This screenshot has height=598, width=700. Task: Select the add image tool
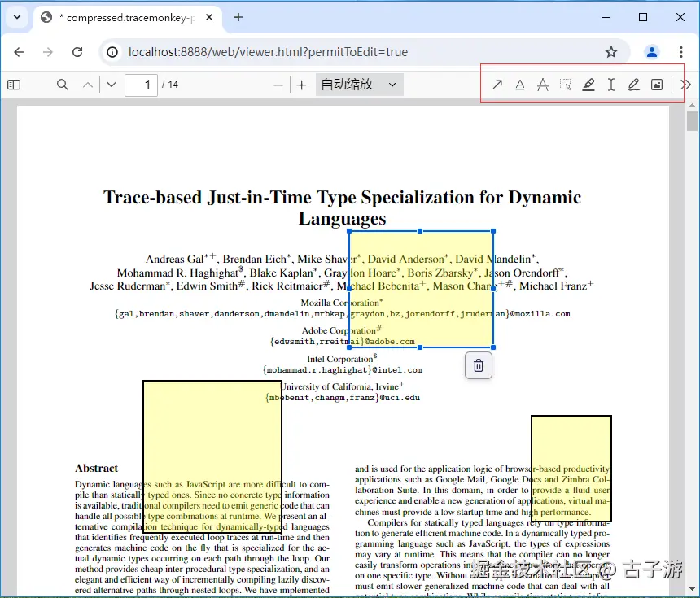[657, 85]
